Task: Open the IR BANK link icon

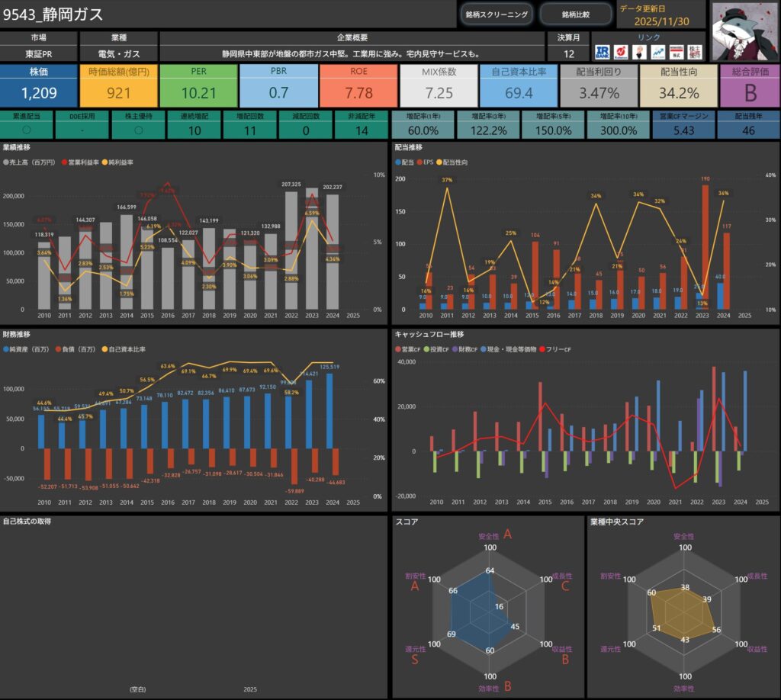Action: click(x=602, y=52)
